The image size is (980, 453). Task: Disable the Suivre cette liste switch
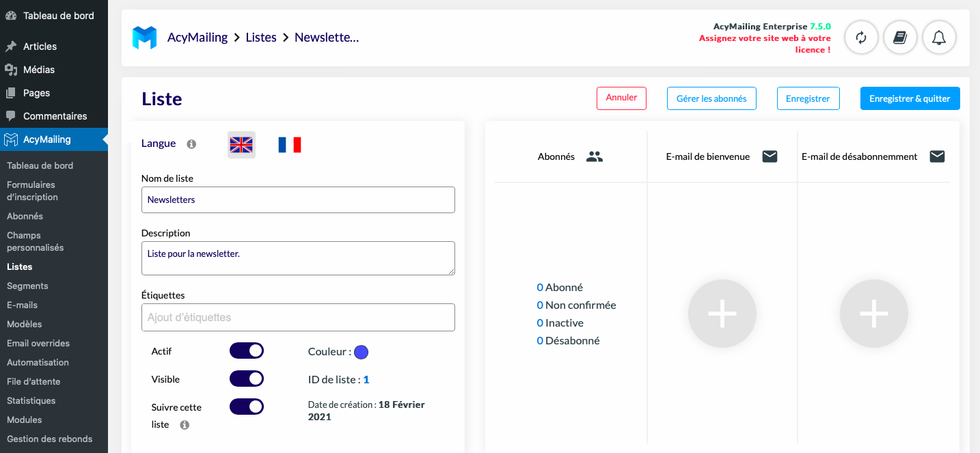point(247,407)
